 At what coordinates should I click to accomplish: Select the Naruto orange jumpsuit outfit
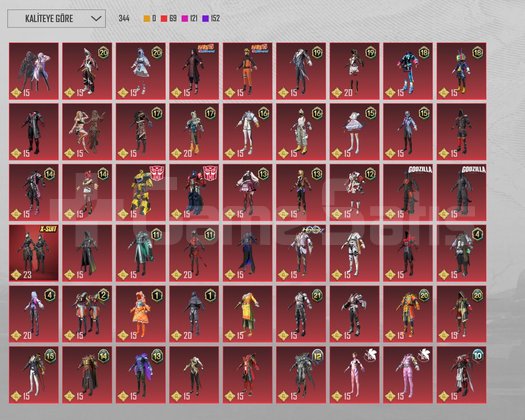(247, 71)
